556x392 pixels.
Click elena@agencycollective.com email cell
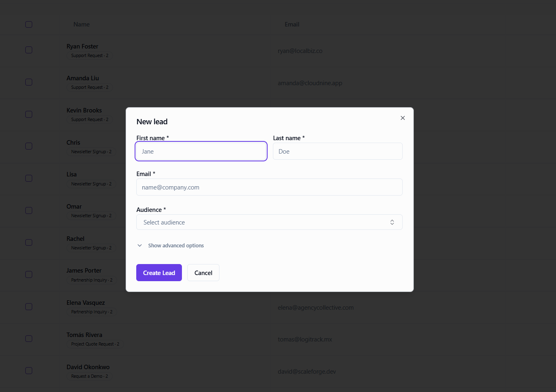tap(316, 308)
